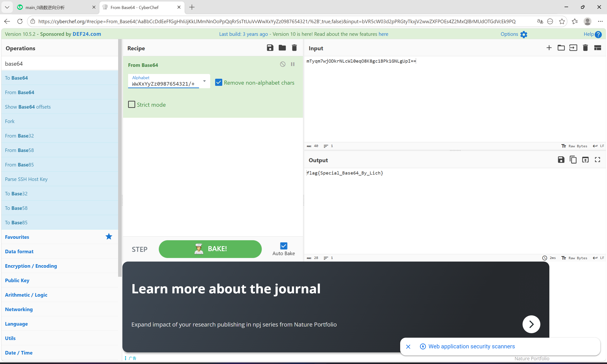Disable the From Base64 operation
This screenshot has height=364, width=607.
coord(283,64)
